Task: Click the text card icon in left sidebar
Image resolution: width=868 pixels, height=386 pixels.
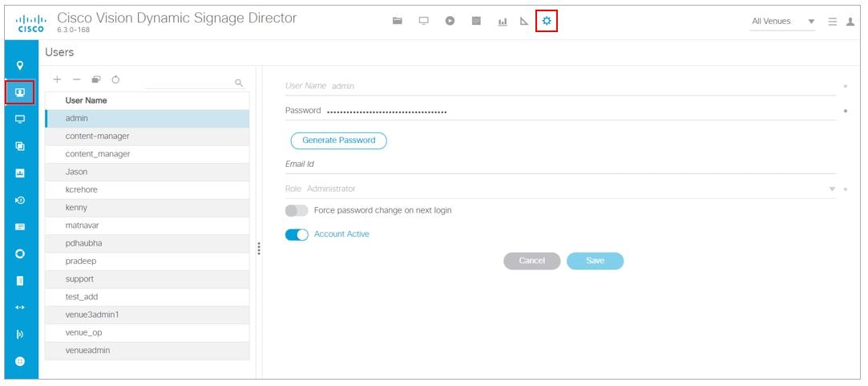Action: point(21,227)
